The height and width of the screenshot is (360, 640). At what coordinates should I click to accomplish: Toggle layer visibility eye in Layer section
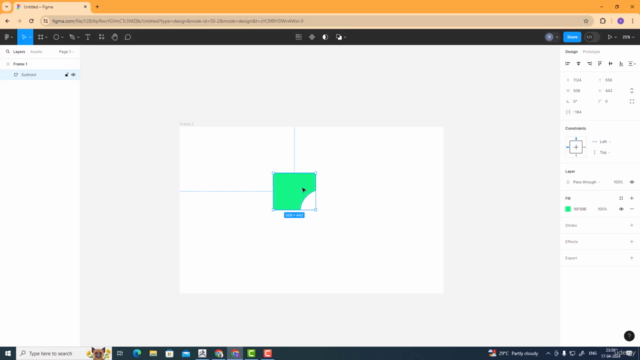[x=632, y=182]
